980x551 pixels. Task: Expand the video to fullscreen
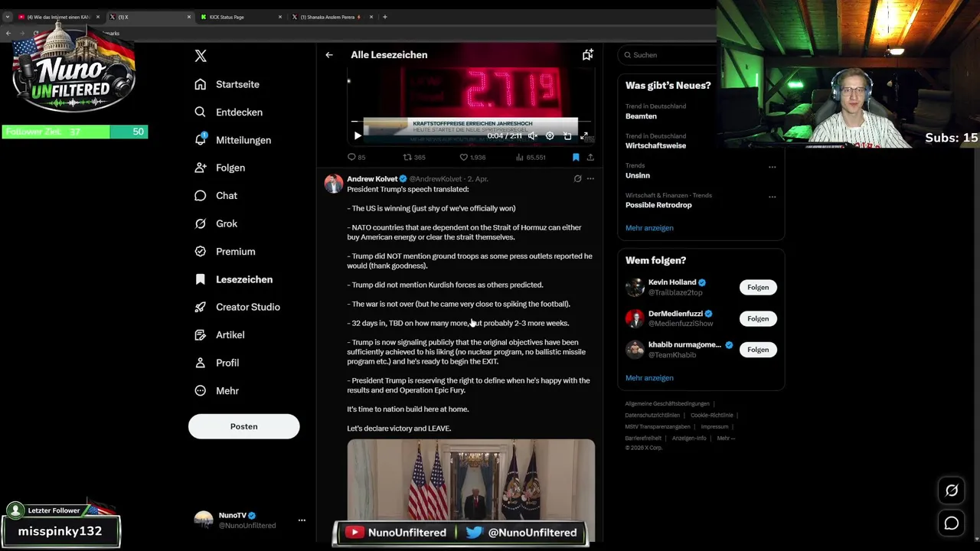click(x=584, y=135)
